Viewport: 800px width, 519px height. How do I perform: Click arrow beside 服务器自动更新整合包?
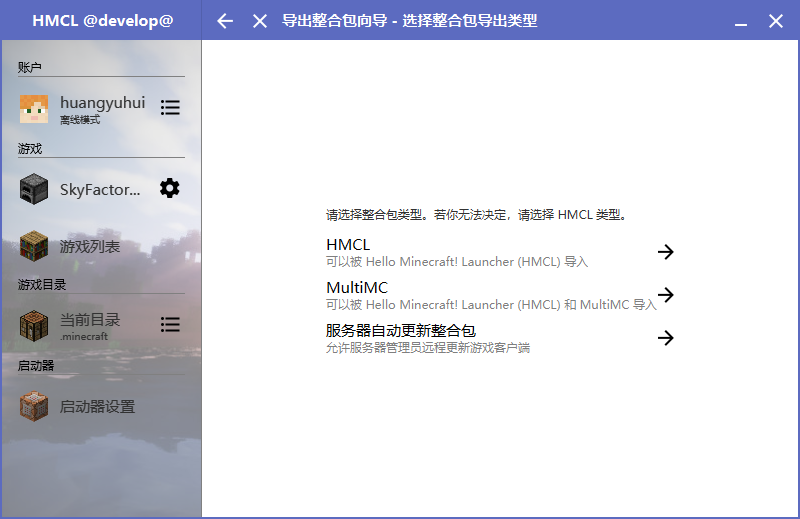click(x=665, y=338)
